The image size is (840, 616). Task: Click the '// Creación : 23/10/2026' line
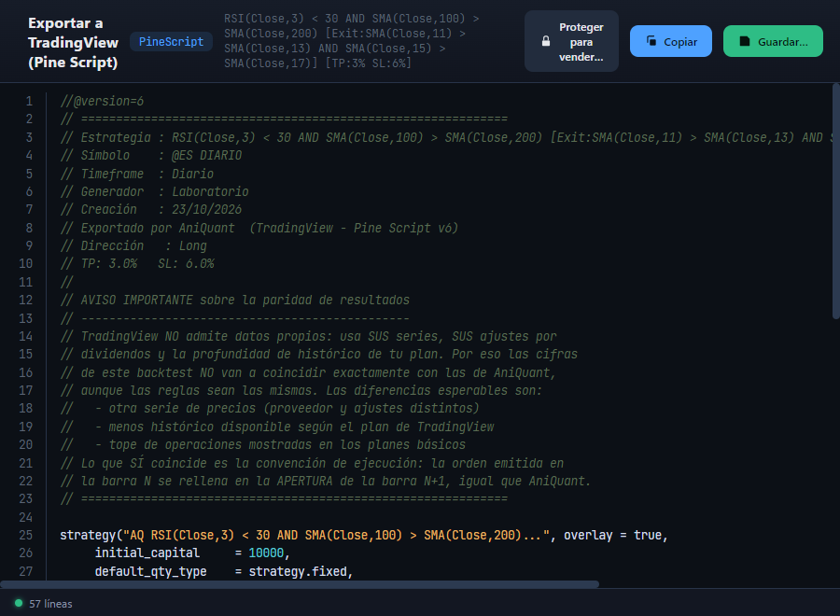(151, 209)
